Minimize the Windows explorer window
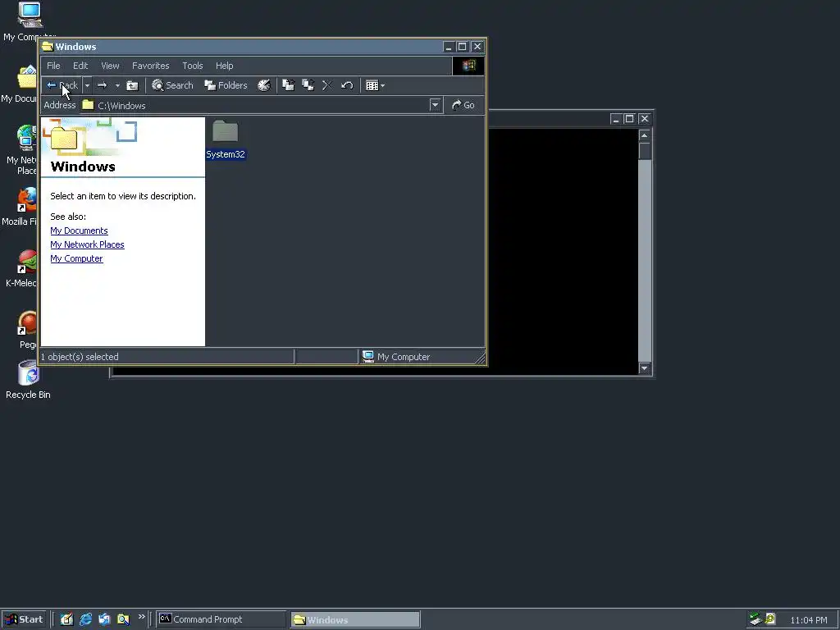 click(x=449, y=47)
